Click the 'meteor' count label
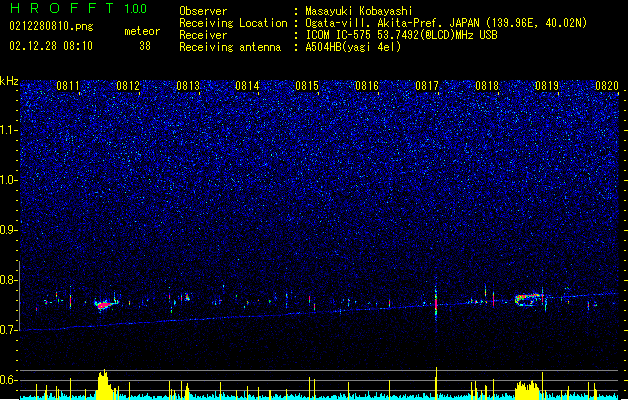The height and width of the screenshot is (400, 629). click(142, 31)
